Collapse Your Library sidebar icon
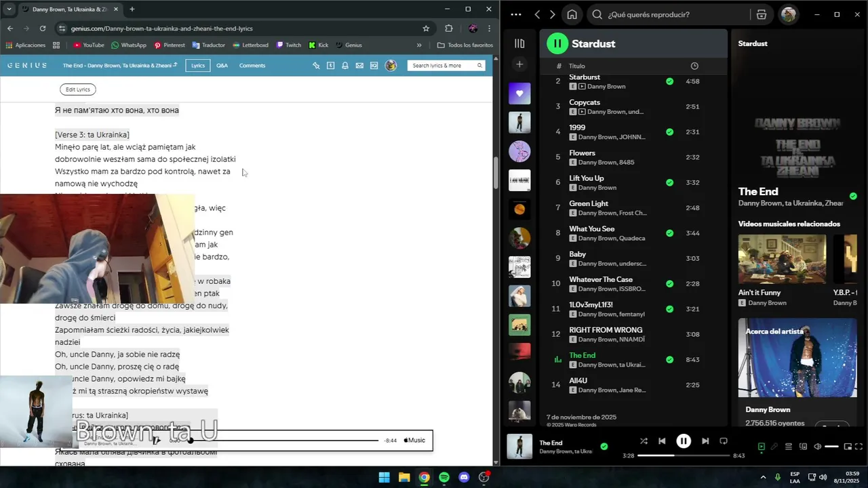 519,43
